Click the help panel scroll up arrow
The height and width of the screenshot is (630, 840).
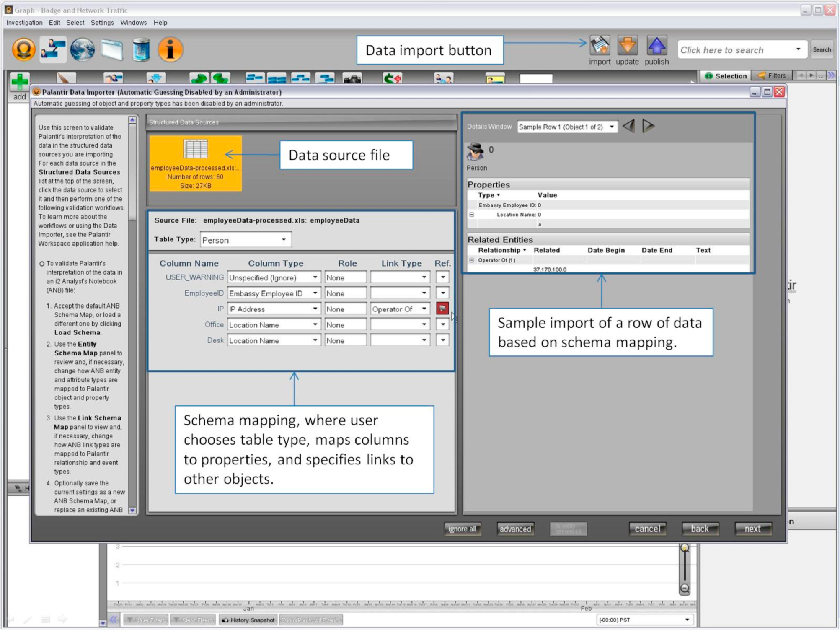click(132, 120)
